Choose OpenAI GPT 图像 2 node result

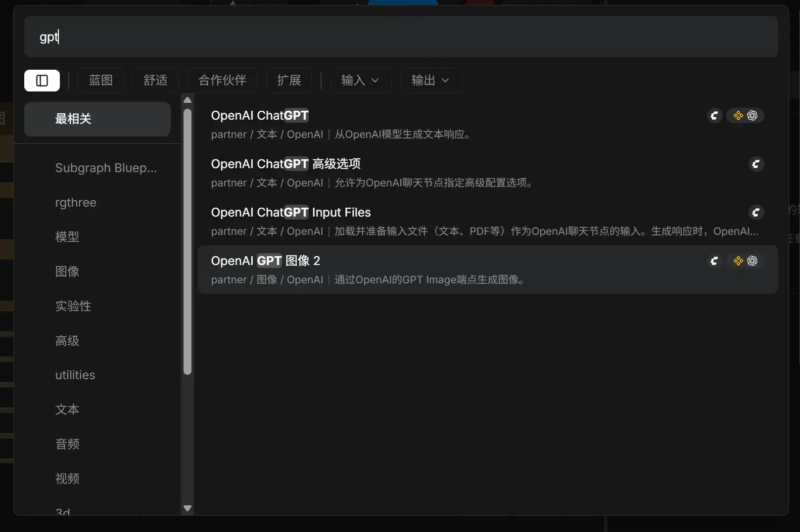487,269
